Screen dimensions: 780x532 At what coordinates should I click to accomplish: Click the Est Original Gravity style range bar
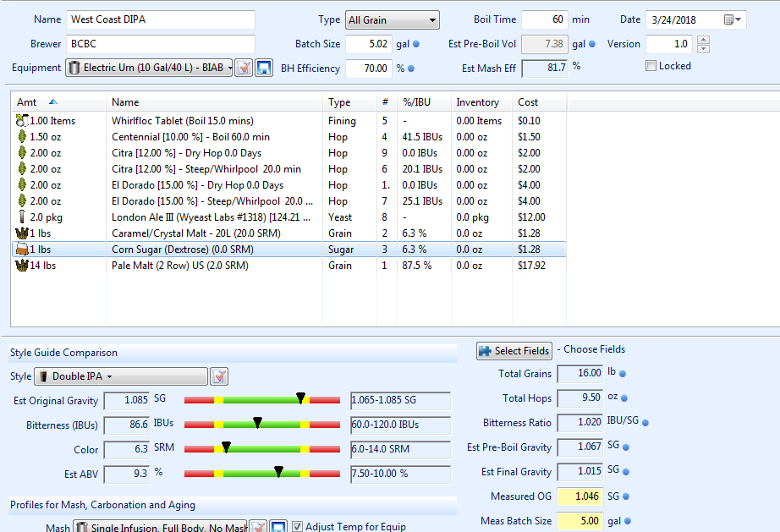pos(262,400)
